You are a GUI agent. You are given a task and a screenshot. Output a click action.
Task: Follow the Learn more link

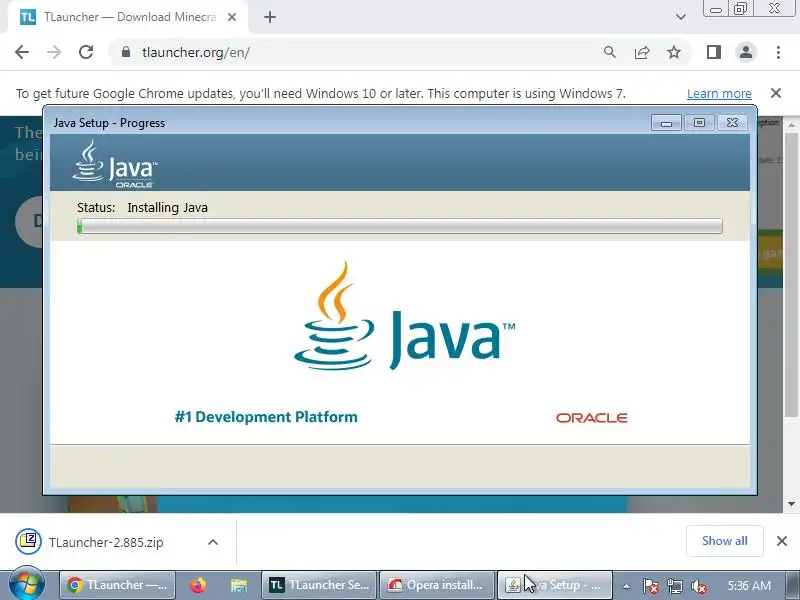[719, 94]
